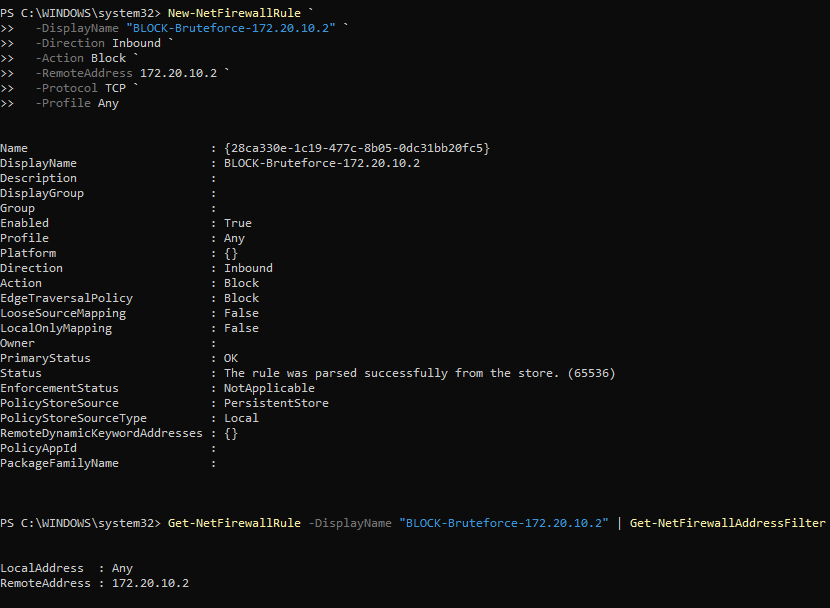Click the 172.20.10.2 value beside RemoteAddress output
The width and height of the screenshot is (830, 608).
point(150,583)
